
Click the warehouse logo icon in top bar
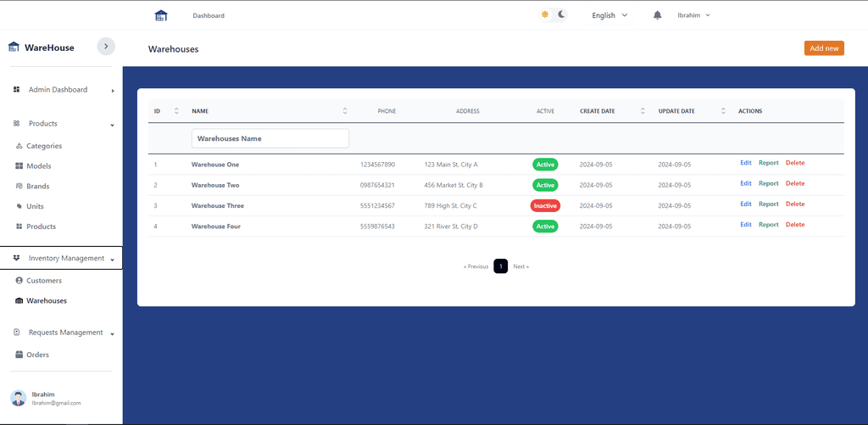click(x=160, y=15)
